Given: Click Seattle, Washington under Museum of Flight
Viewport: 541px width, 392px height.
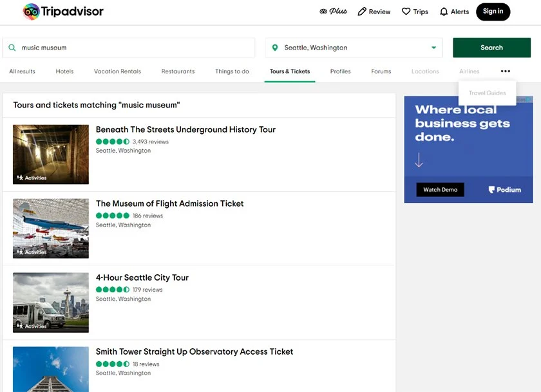Looking at the screenshot, I should coord(123,225).
